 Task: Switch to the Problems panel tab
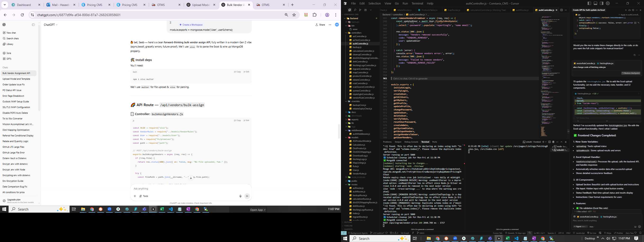(x=387, y=142)
